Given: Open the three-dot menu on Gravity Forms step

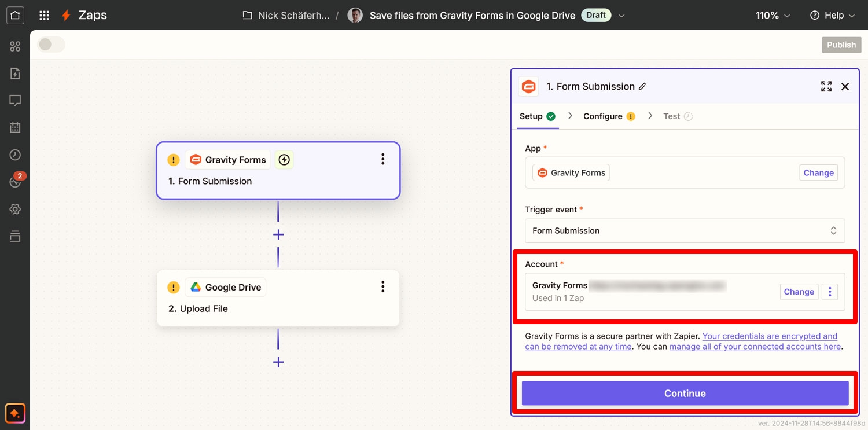Looking at the screenshot, I should point(382,159).
